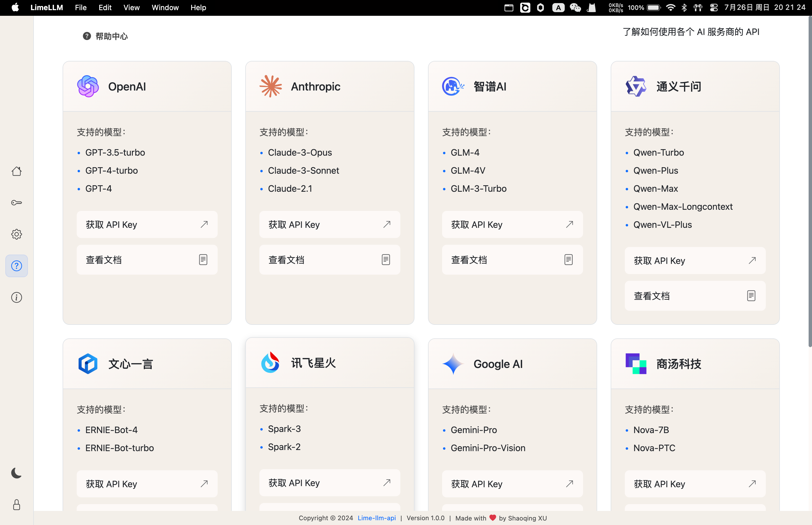Open Bluetooth status in menu bar

coord(684,8)
